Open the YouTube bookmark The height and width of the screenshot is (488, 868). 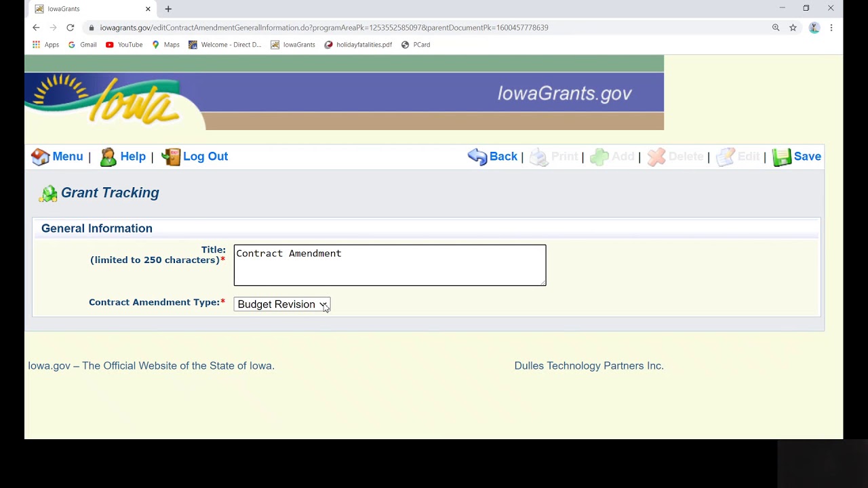124,45
